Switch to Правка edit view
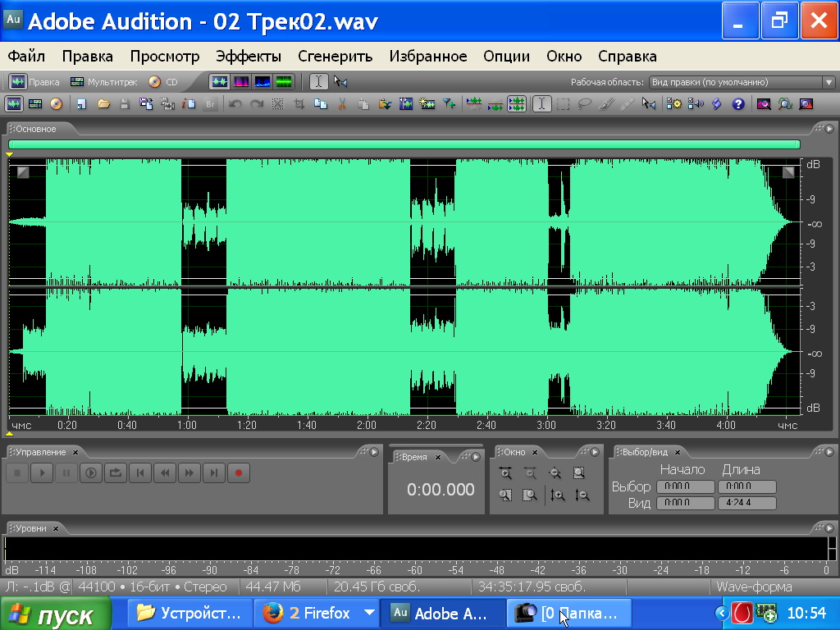840x630 pixels. click(34, 82)
